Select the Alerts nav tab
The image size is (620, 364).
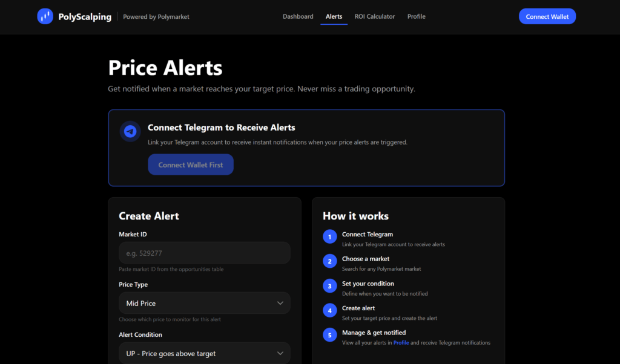(x=334, y=16)
